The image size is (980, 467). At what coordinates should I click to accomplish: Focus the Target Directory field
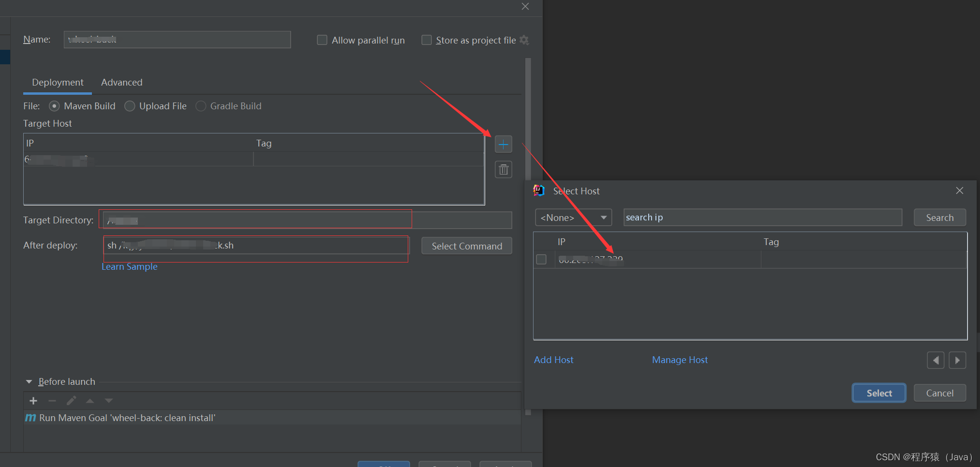(x=307, y=220)
